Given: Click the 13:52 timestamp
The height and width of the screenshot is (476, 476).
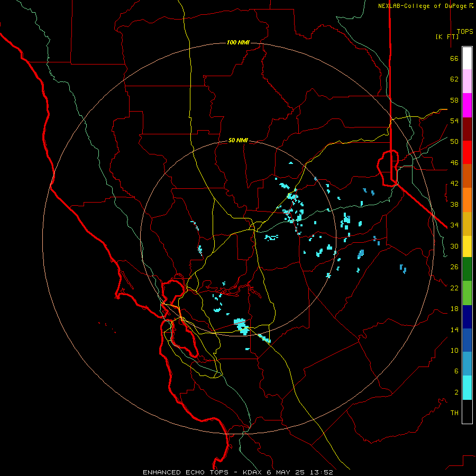Looking at the screenshot, I should click(322, 472).
